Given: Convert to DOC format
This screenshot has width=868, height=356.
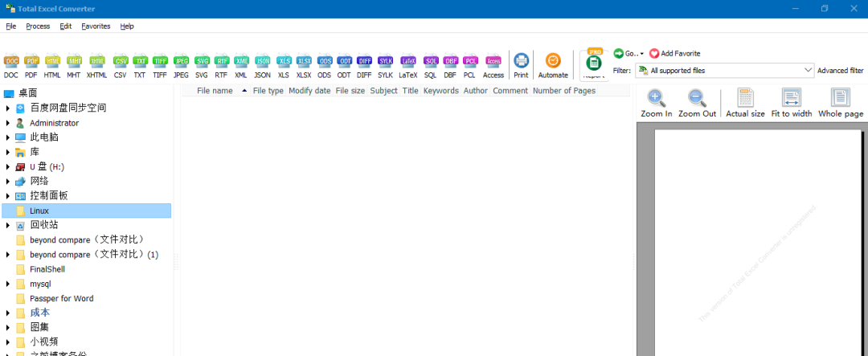Looking at the screenshot, I should click(x=11, y=67).
